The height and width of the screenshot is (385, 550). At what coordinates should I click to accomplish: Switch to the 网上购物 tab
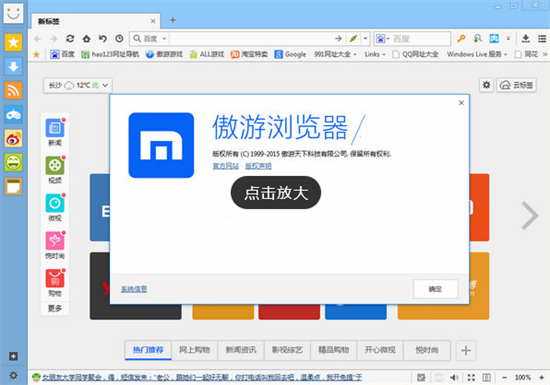(194, 350)
